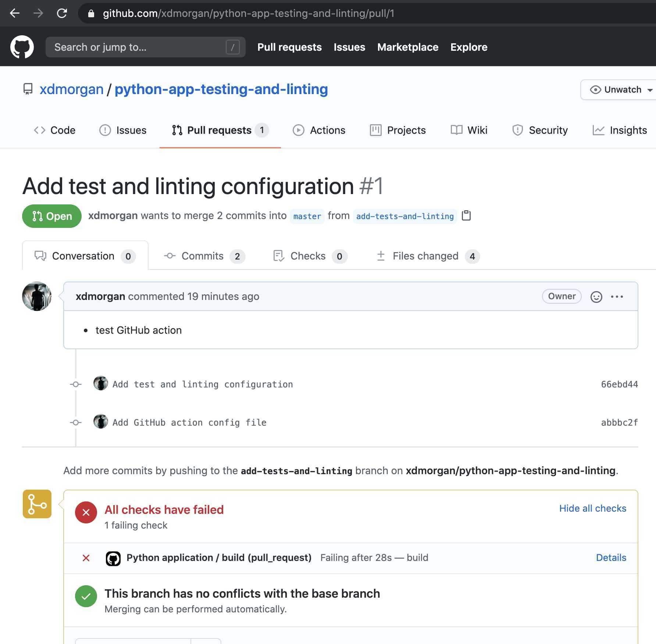
Task: Open commit Add GitHub action config file
Action: coord(189,422)
